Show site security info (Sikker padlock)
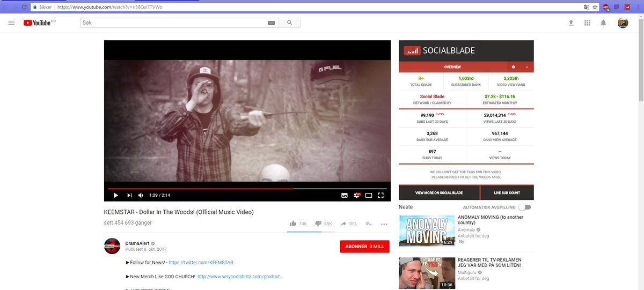 (42, 8)
